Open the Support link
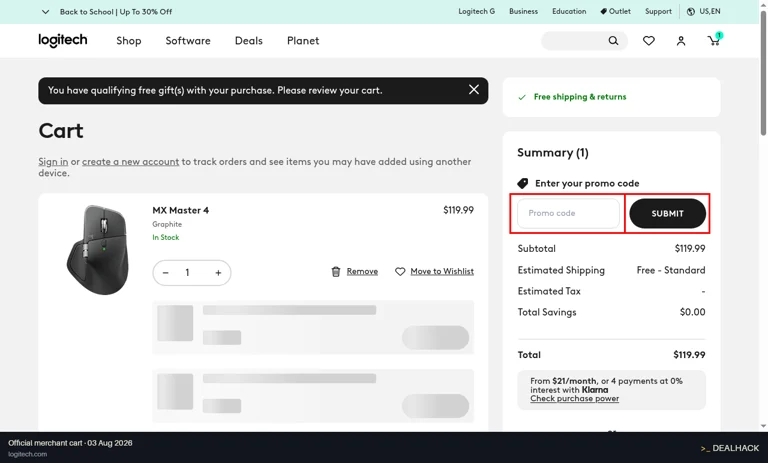Image resolution: width=768 pixels, height=463 pixels. pyautogui.click(x=658, y=11)
